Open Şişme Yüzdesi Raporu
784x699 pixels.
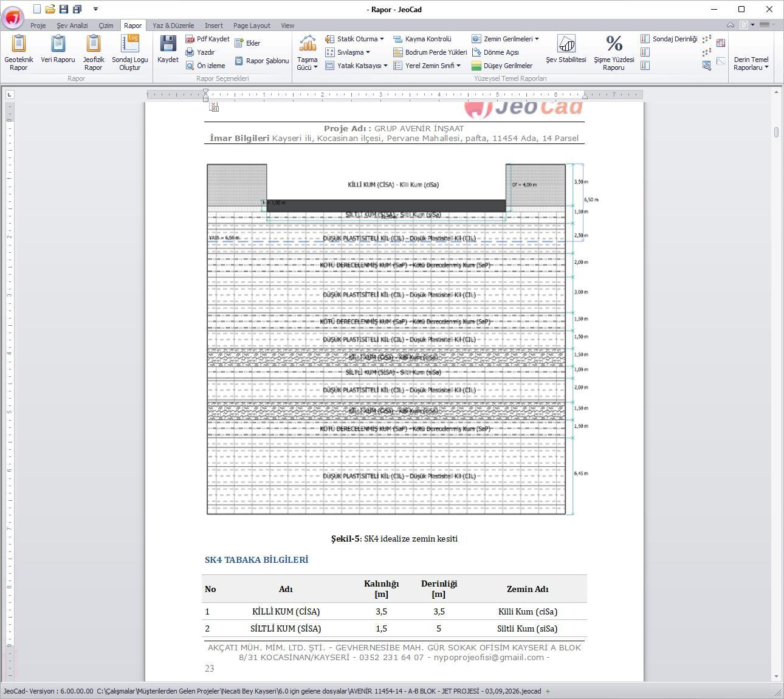[x=614, y=52]
